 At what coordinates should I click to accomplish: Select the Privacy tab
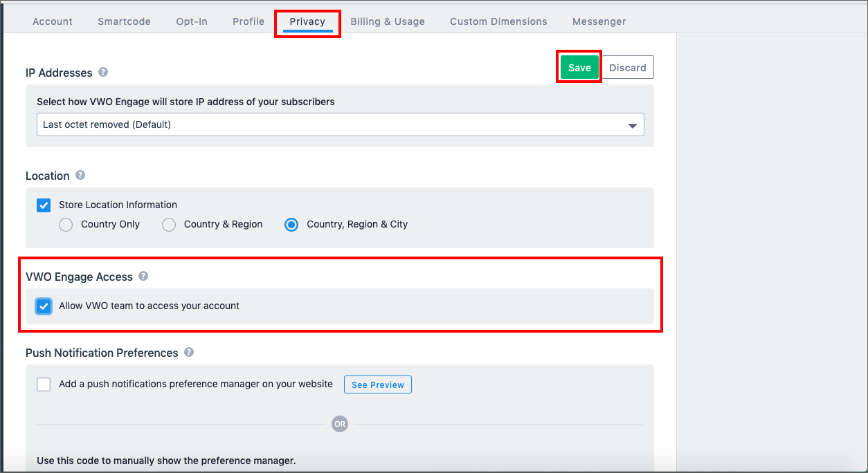click(x=307, y=21)
